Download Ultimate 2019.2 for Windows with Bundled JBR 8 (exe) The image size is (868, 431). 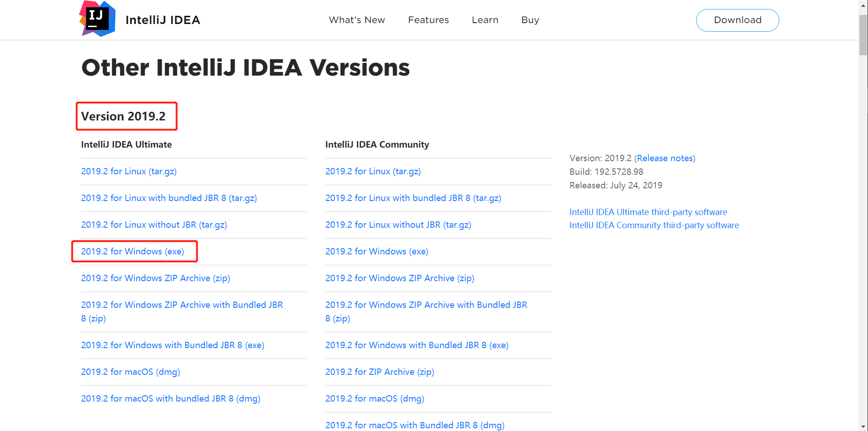click(x=173, y=345)
